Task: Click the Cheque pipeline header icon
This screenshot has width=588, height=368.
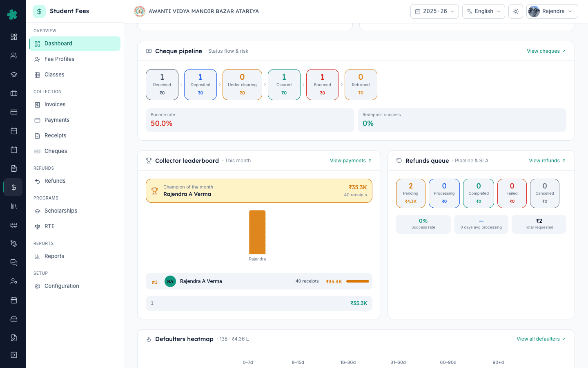Action: tap(149, 51)
